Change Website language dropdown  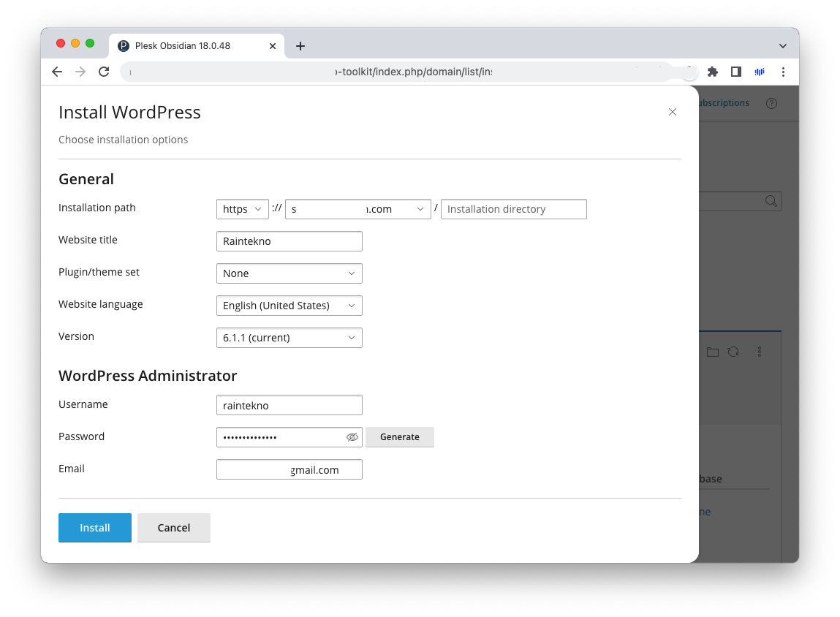pyautogui.click(x=289, y=306)
